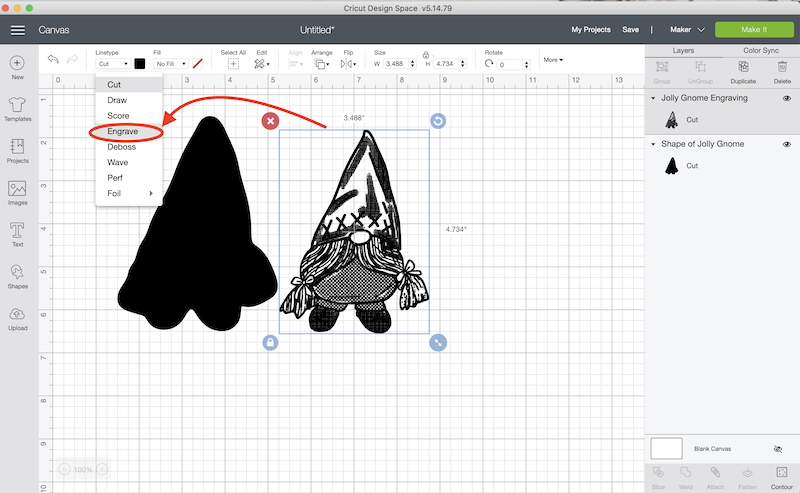Screen dimensions: 800x493
Task: Hide the Jolly Gnome Engraving layer
Action: (787, 98)
